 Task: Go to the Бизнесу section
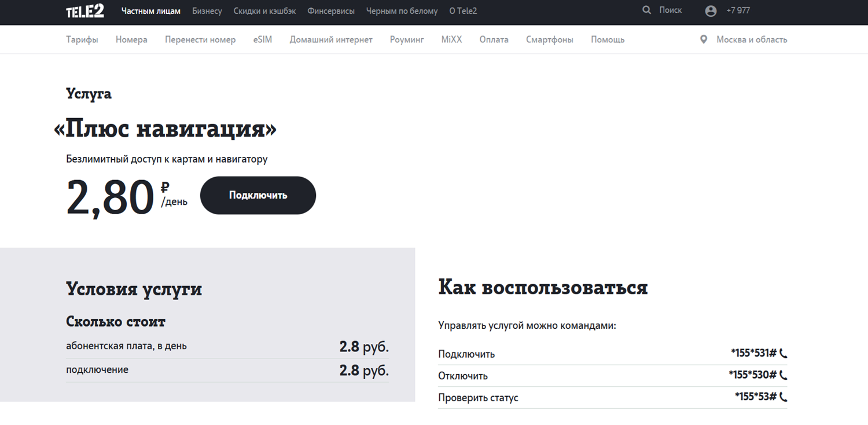click(x=207, y=11)
